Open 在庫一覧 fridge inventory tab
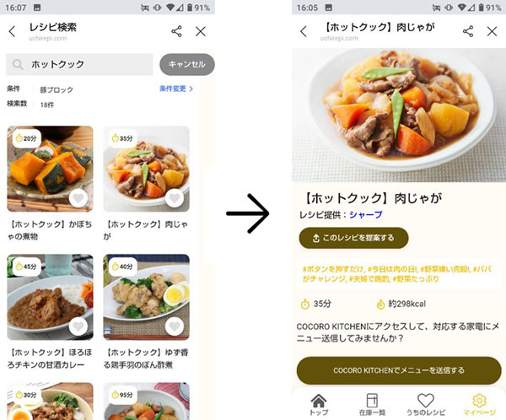 (x=372, y=405)
